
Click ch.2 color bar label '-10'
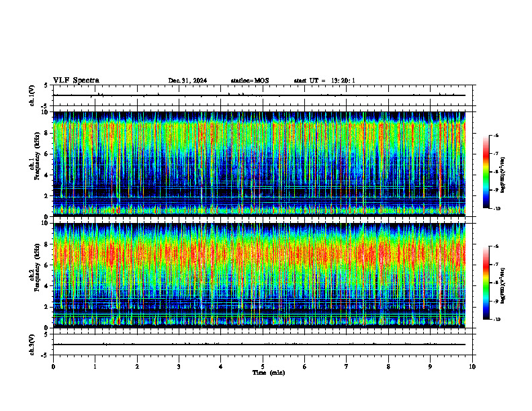coord(496,320)
